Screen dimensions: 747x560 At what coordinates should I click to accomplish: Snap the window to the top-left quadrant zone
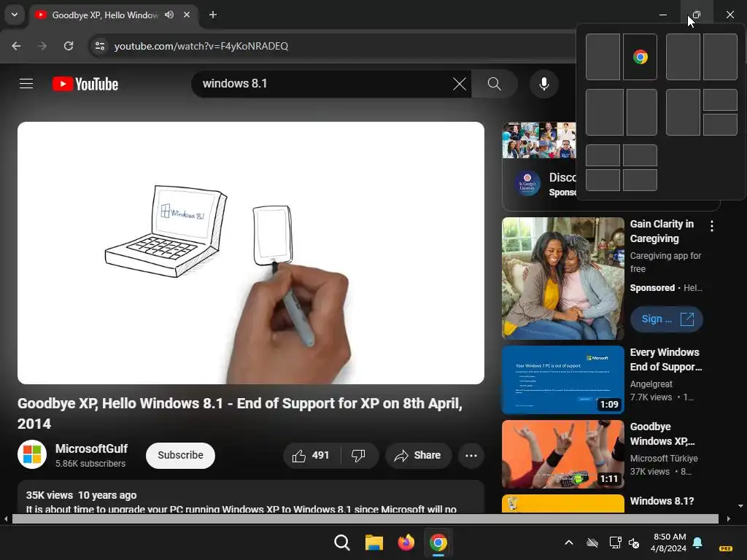[603, 155]
